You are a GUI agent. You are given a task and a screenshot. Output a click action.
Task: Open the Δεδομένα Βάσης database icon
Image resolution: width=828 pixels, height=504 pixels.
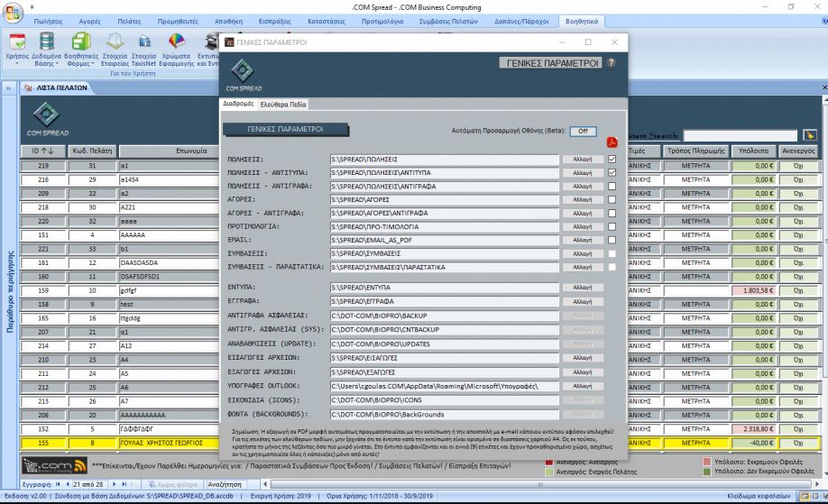click(x=47, y=41)
